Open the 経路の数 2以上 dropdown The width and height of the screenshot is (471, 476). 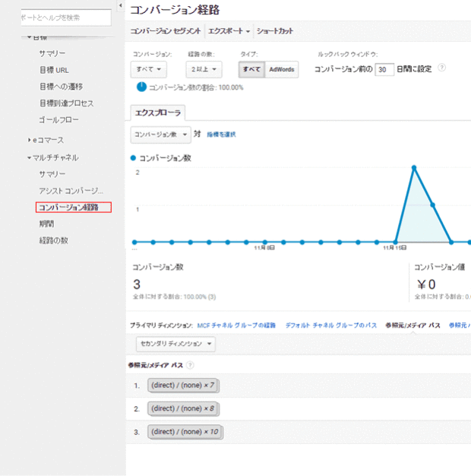click(x=204, y=70)
